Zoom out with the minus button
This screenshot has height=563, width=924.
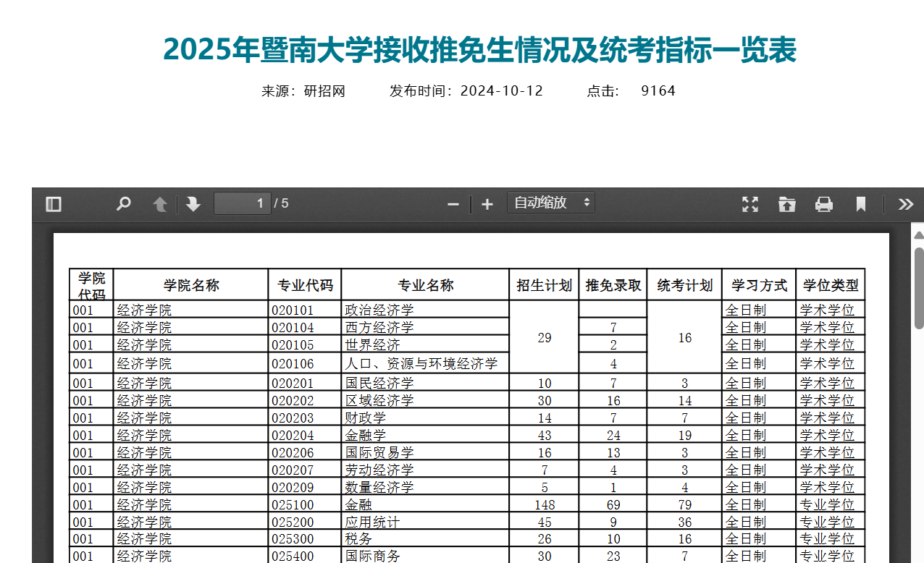pyautogui.click(x=453, y=204)
